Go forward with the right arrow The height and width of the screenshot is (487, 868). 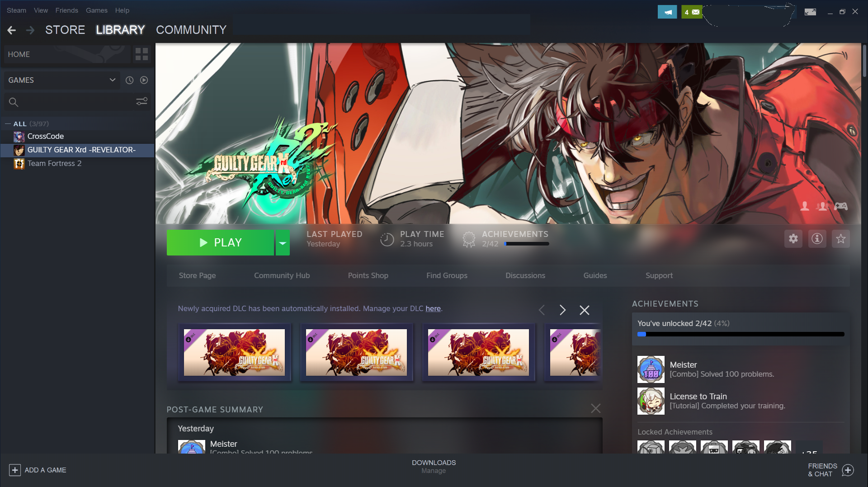pyautogui.click(x=30, y=30)
